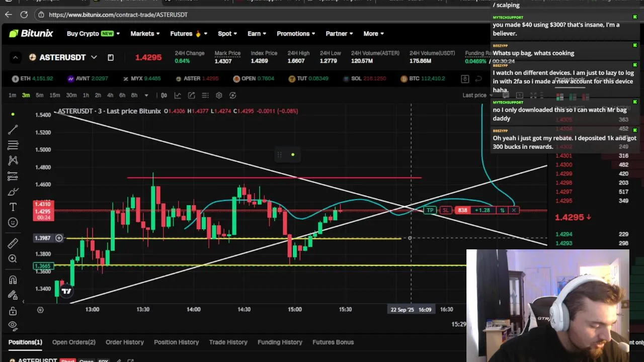Toggle magnet mode for drawings

[13, 280]
